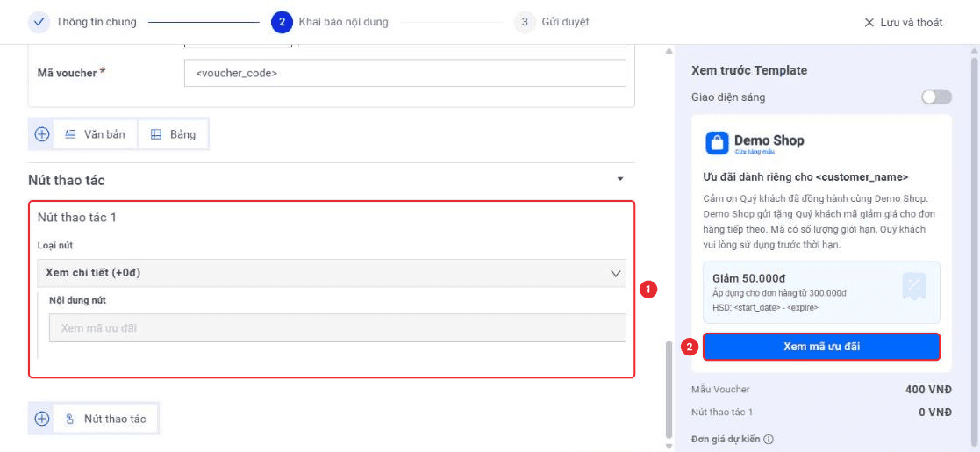
Task: Click the Mã voucher field label
Action: (71, 73)
